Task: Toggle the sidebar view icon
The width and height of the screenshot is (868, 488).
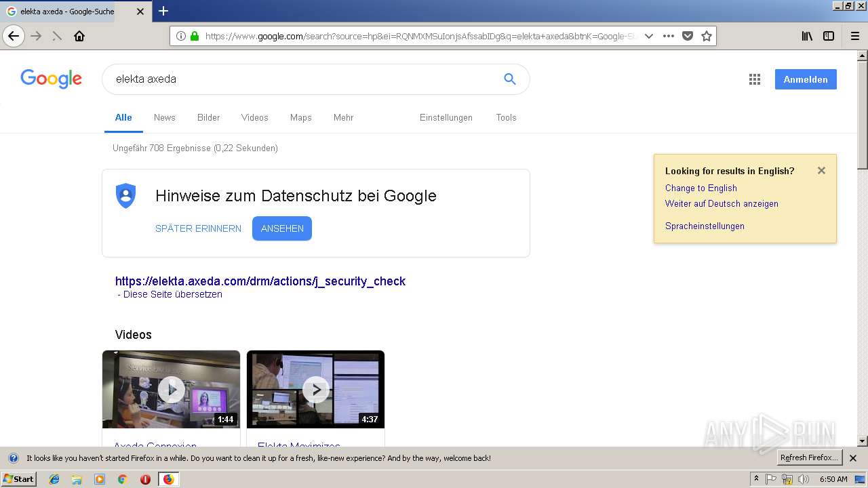Action: (x=829, y=36)
